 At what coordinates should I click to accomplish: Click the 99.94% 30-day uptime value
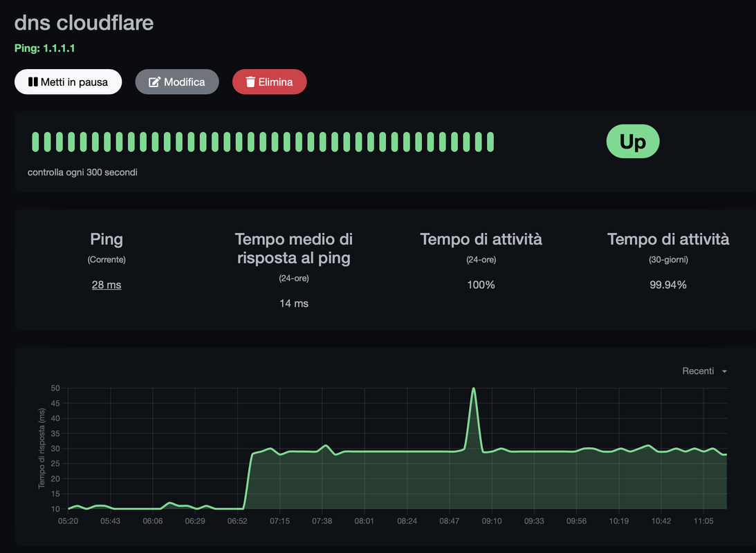(x=667, y=285)
